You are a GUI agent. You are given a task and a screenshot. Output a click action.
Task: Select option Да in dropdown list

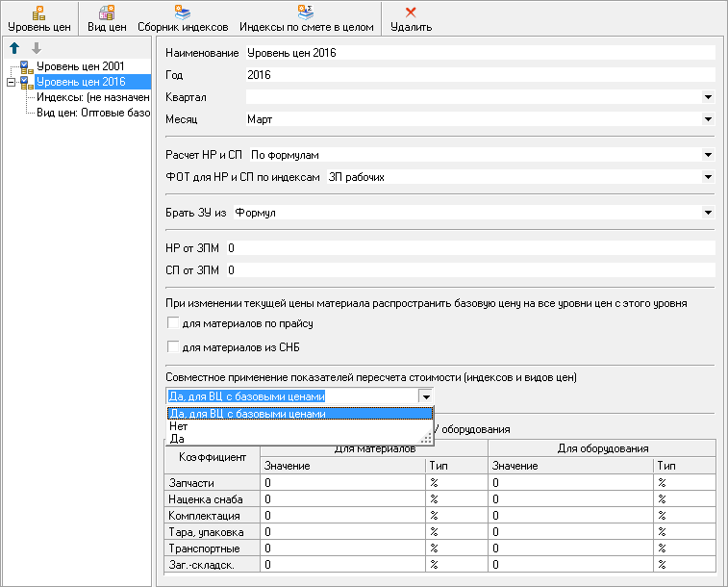tap(299, 439)
